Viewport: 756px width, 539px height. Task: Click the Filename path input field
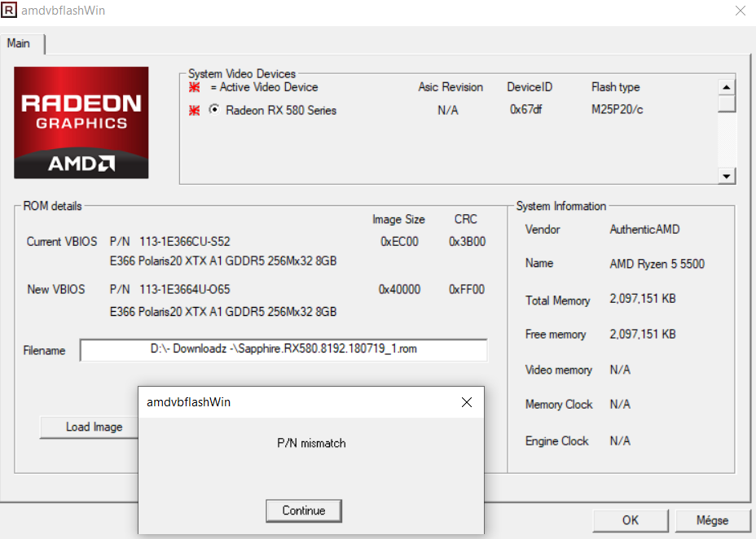(x=283, y=350)
